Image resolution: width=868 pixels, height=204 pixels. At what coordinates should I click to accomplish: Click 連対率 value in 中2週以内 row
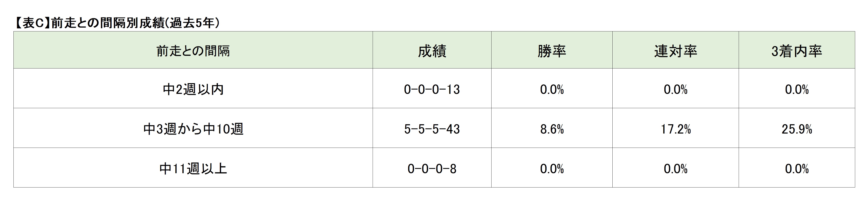[675, 89]
